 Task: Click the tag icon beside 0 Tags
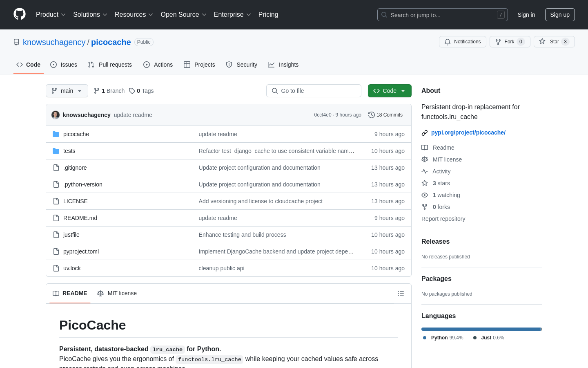tap(132, 91)
